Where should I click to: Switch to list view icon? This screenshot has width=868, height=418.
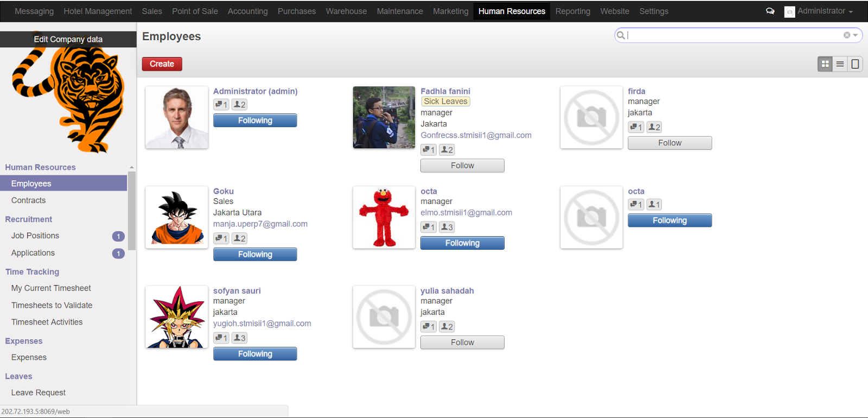pos(840,64)
